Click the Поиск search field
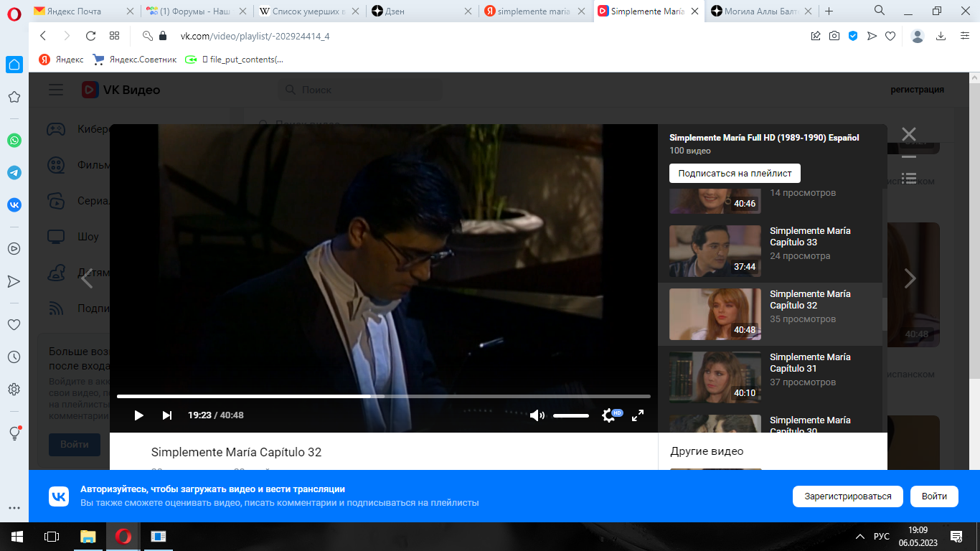Screen dimensions: 980x551 pyautogui.click(x=360, y=90)
